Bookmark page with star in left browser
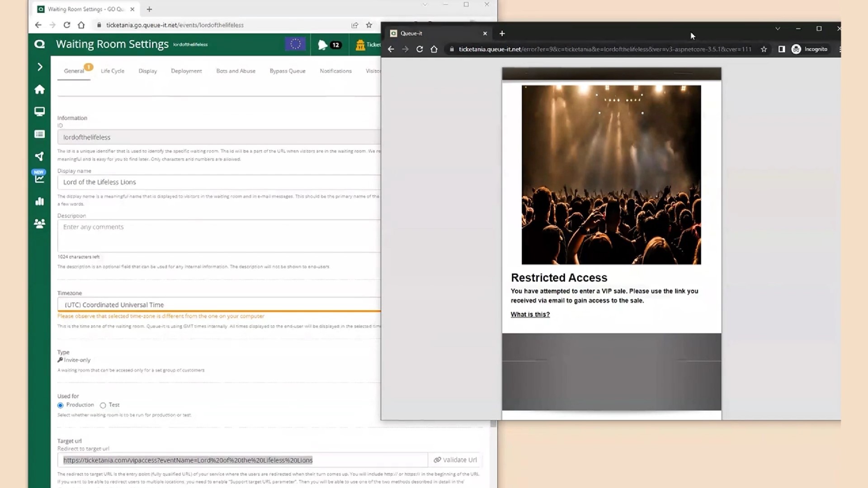This screenshot has height=488, width=868. 369,25
